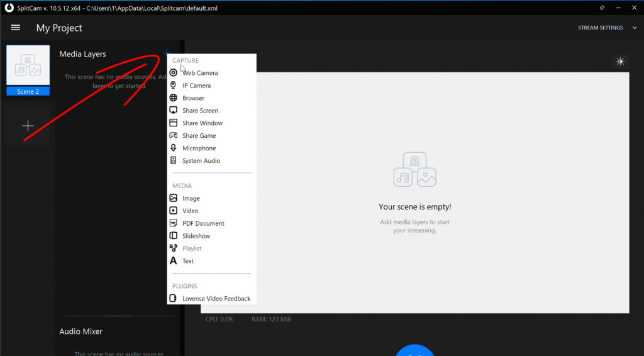Click the Audio Mixer heading
Screen dimensions: 644x356
coord(81,331)
